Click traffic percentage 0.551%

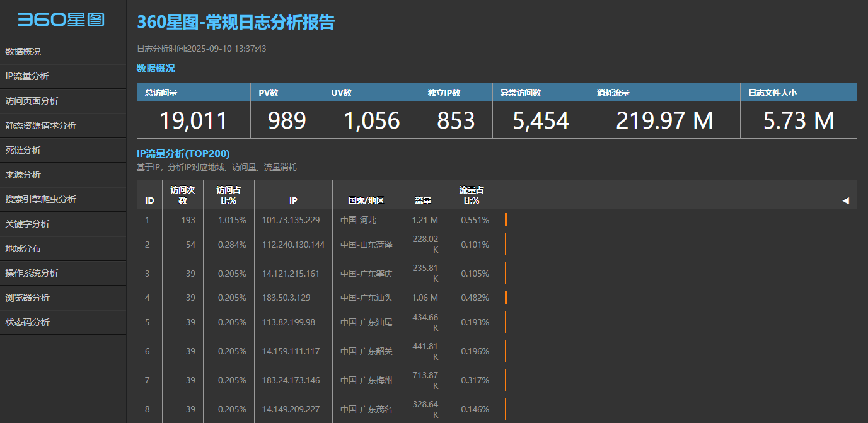click(475, 220)
